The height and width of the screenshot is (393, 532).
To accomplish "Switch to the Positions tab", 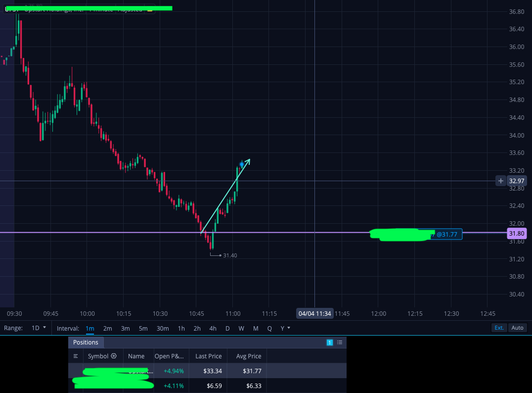I will click(x=86, y=343).
